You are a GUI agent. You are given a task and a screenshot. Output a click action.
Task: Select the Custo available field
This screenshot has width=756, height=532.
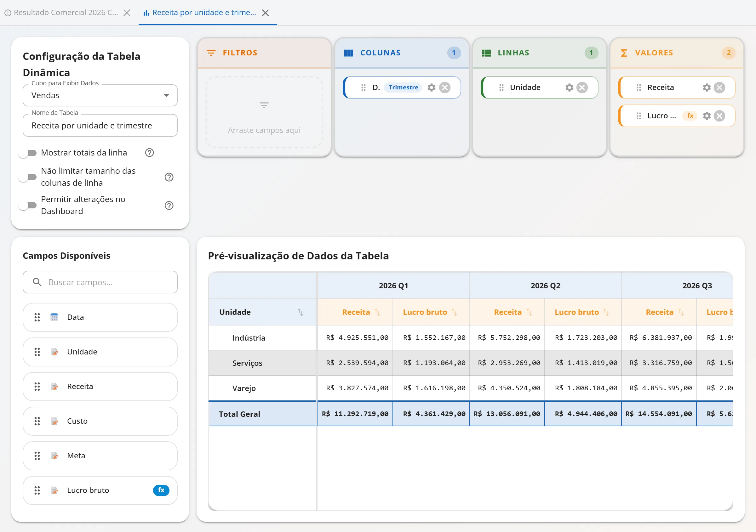coord(100,421)
